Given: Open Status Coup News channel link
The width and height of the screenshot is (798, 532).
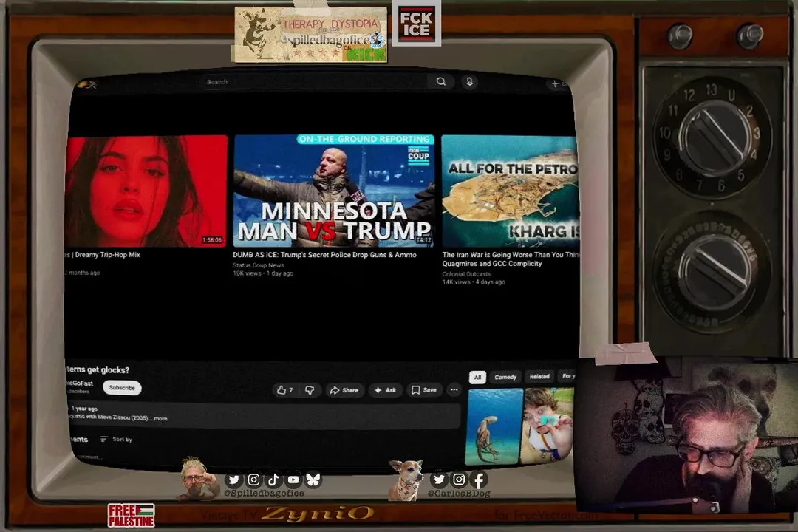Looking at the screenshot, I should [x=258, y=265].
